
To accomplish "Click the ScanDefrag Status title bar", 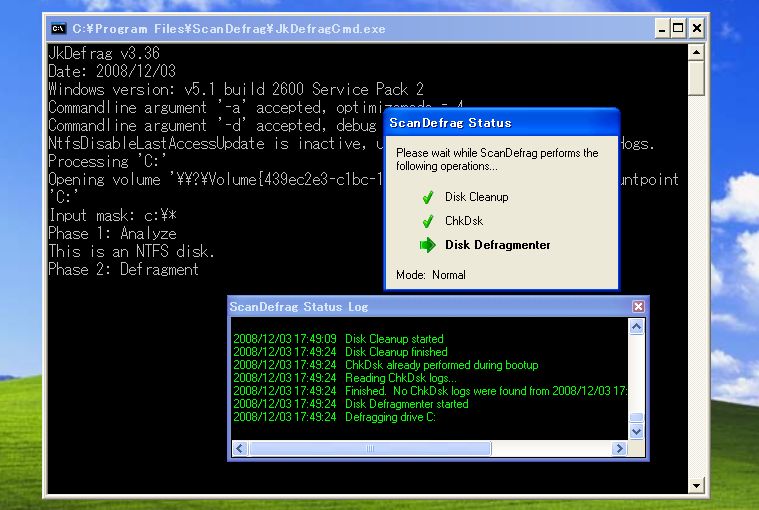I will coord(501,123).
